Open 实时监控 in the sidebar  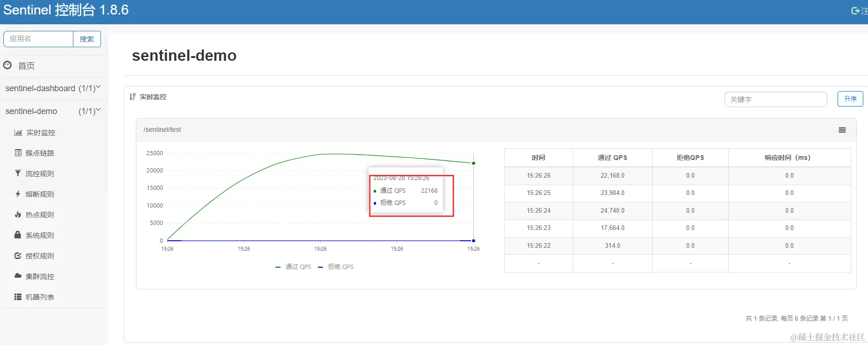pyautogui.click(x=41, y=133)
